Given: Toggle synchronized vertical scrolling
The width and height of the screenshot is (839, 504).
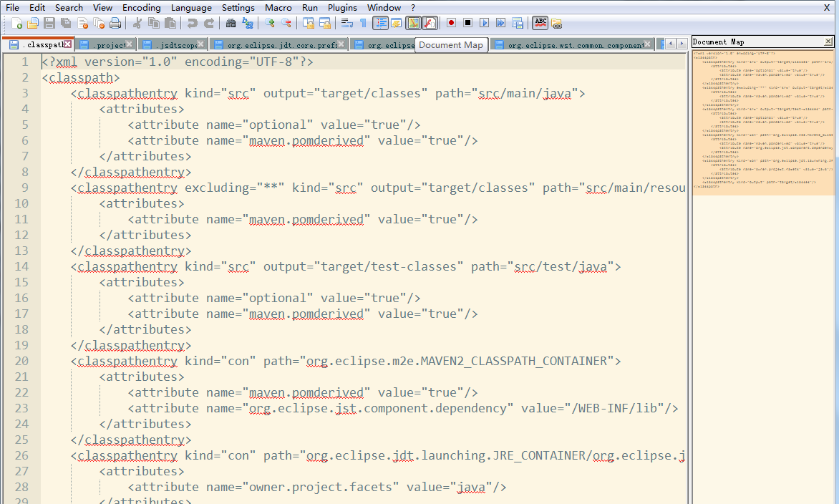Looking at the screenshot, I should [308, 23].
